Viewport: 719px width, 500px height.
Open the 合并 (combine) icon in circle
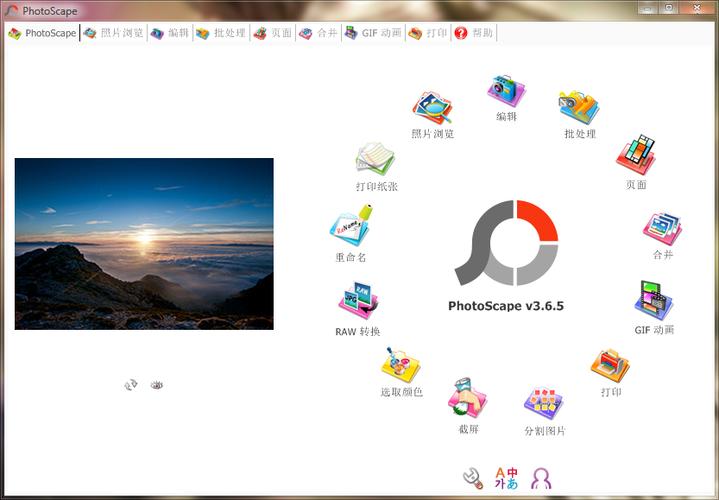(x=662, y=229)
